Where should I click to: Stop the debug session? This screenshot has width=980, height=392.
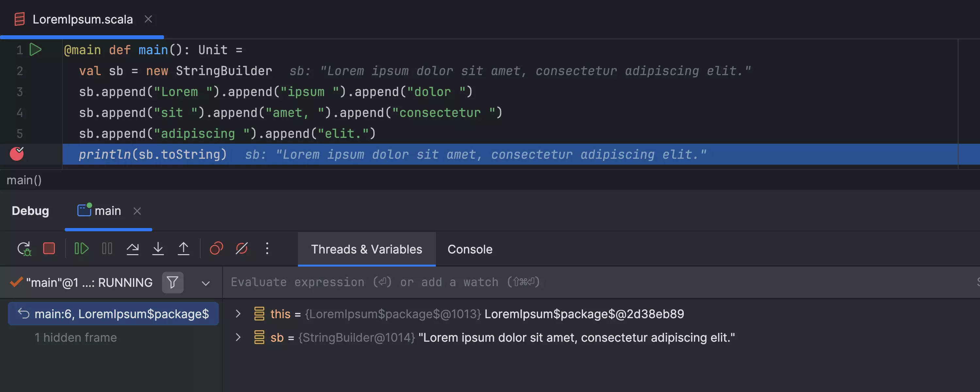49,249
